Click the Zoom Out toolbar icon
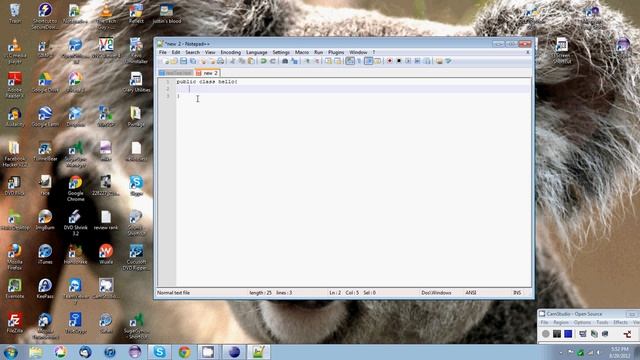The height and width of the screenshot is (360, 640). tap(316, 61)
